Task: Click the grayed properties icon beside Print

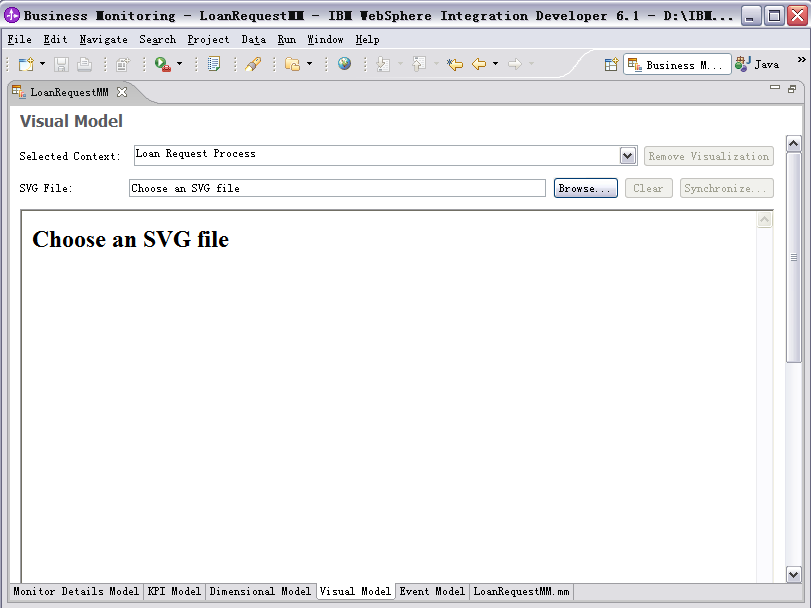Action: point(123,64)
